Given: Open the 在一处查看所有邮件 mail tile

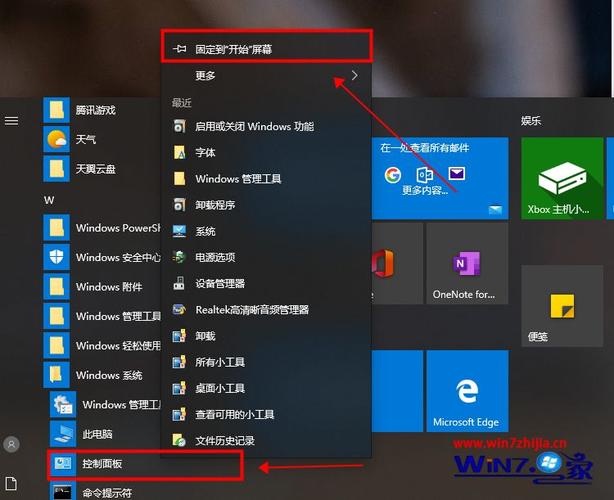Looking at the screenshot, I should 440,178.
